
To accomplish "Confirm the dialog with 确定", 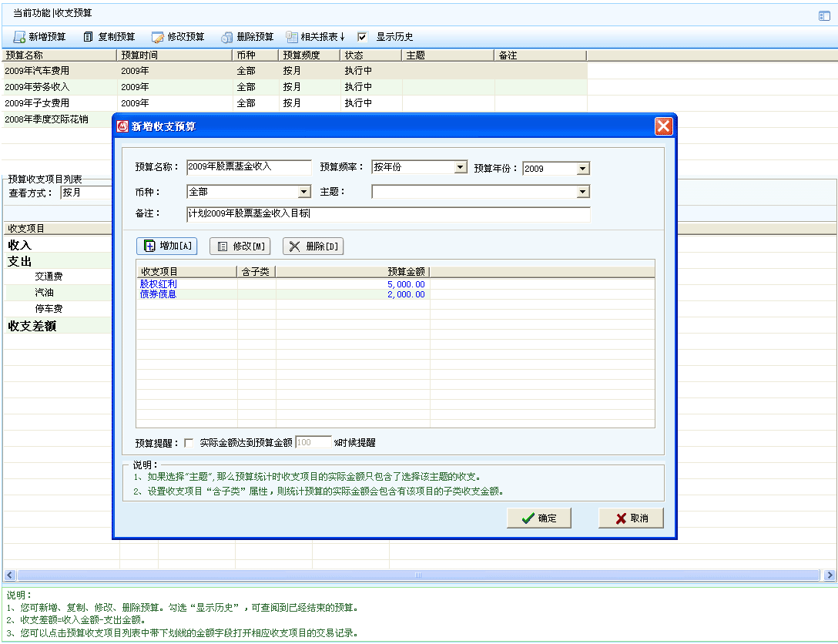I will (538, 518).
